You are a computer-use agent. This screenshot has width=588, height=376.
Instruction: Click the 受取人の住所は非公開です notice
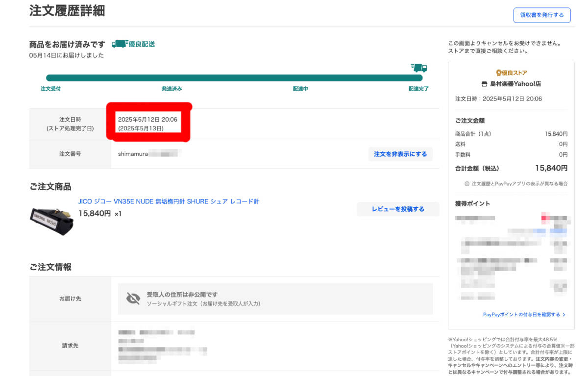182,295
